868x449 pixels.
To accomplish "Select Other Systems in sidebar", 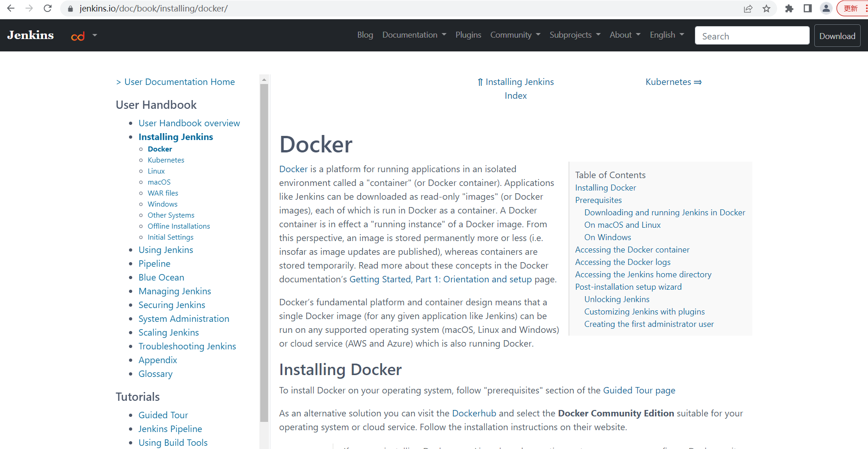I will pos(171,215).
